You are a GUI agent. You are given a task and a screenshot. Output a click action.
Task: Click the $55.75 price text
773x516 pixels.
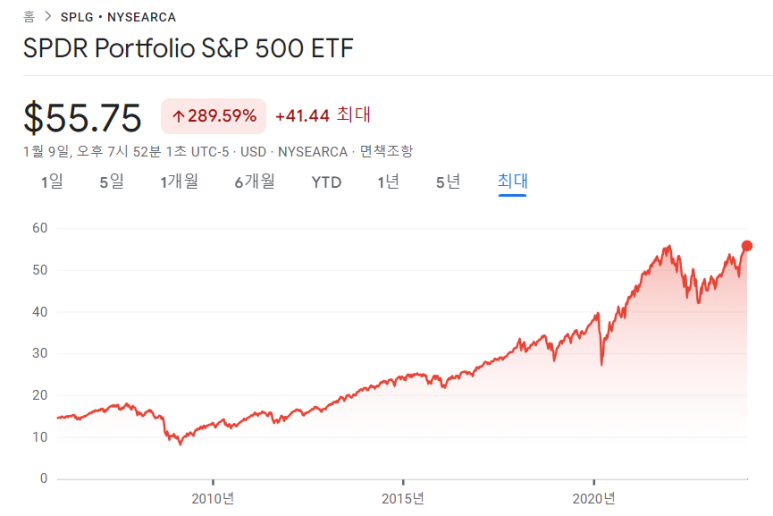tap(82, 117)
